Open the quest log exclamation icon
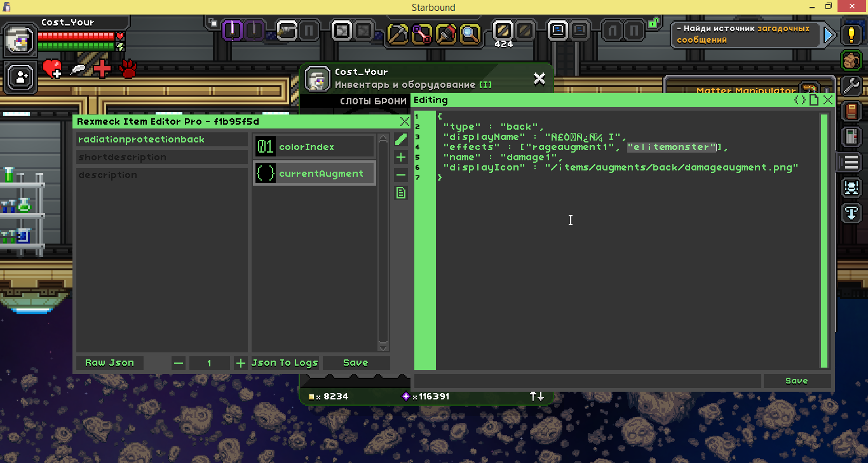Screen dimensions: 868x463 click(x=851, y=34)
